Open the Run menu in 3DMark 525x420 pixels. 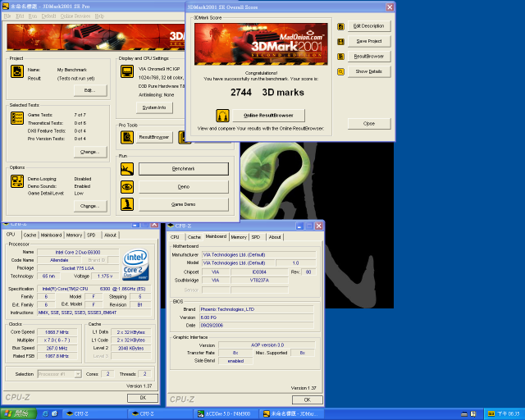33,16
